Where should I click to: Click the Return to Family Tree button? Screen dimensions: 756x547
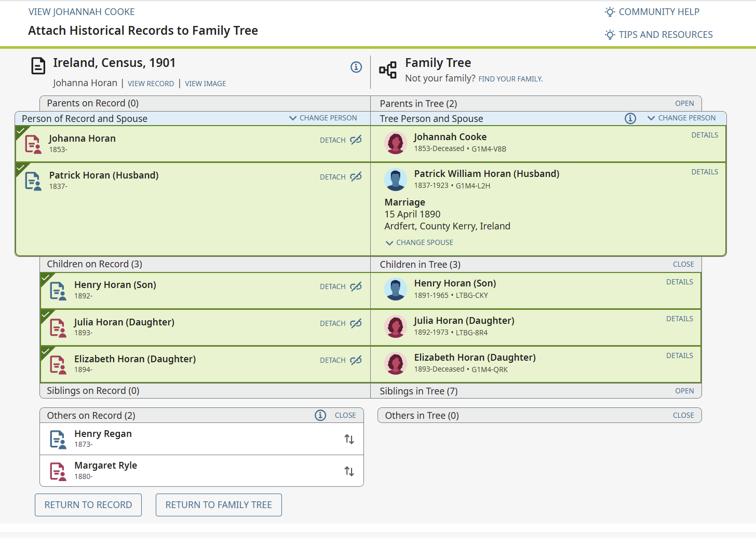[x=219, y=505]
